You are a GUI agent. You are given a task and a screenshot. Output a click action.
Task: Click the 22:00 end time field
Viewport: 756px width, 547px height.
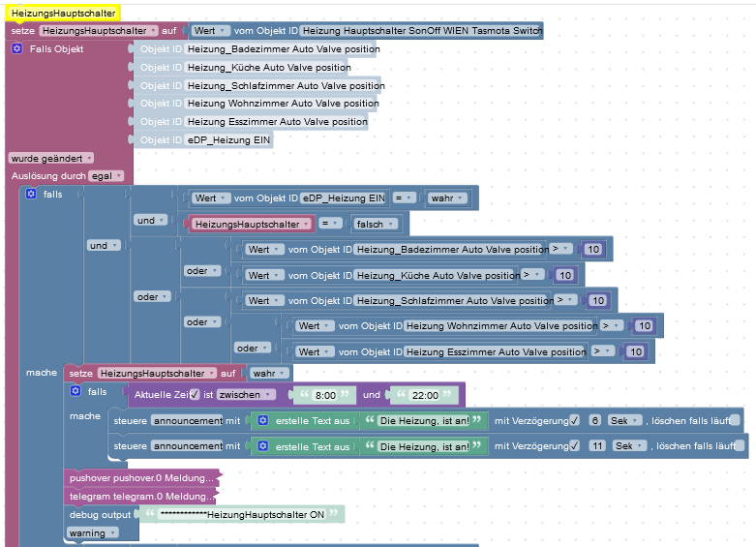(425, 396)
